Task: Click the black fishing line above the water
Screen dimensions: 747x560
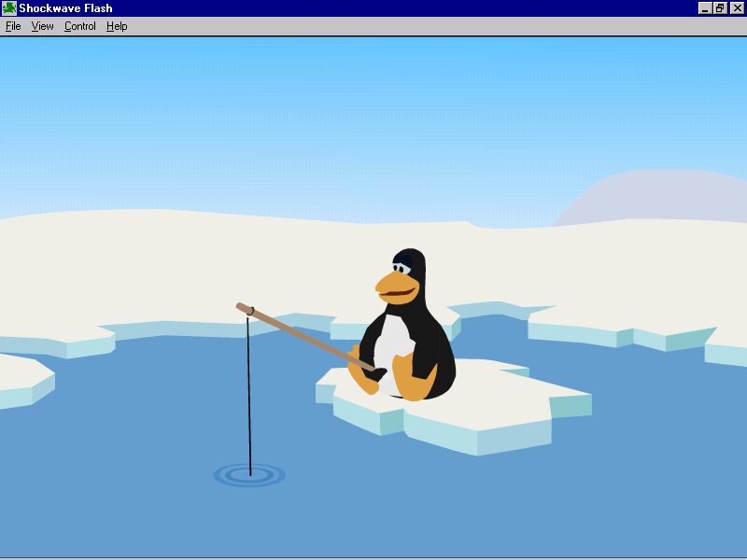Action: click(248, 392)
